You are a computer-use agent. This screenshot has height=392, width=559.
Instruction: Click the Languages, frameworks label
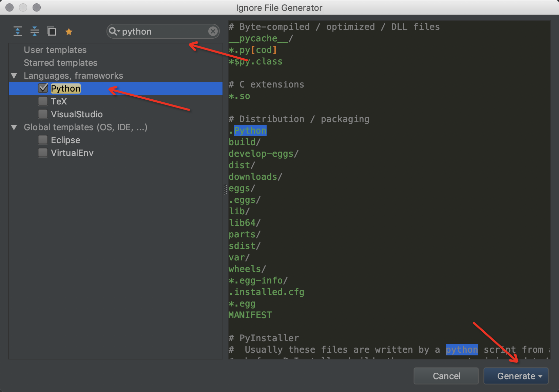[73, 76]
